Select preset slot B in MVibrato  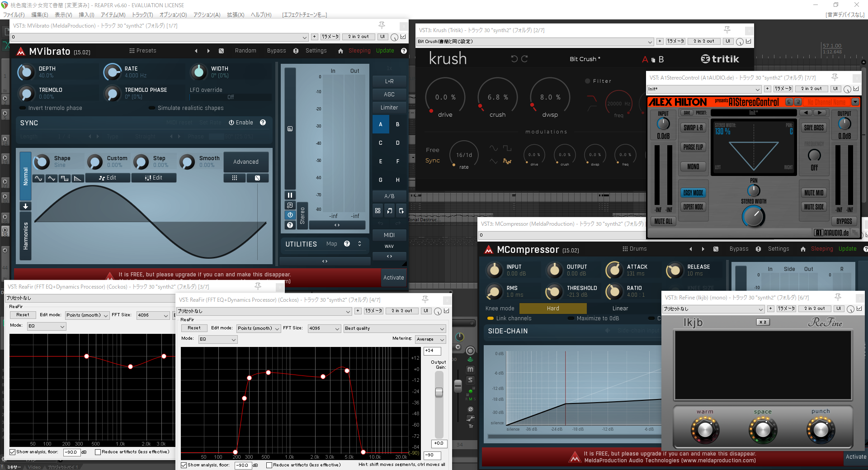(398, 124)
